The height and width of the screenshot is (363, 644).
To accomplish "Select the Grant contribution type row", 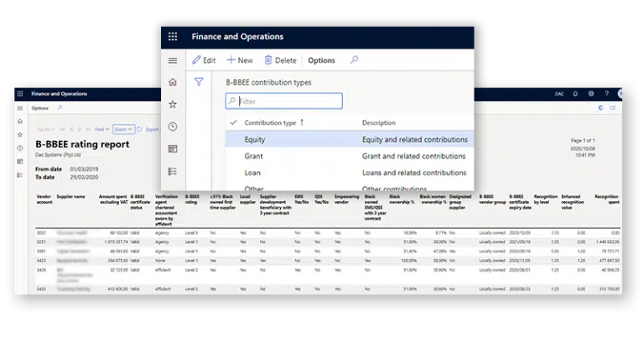I will click(254, 156).
